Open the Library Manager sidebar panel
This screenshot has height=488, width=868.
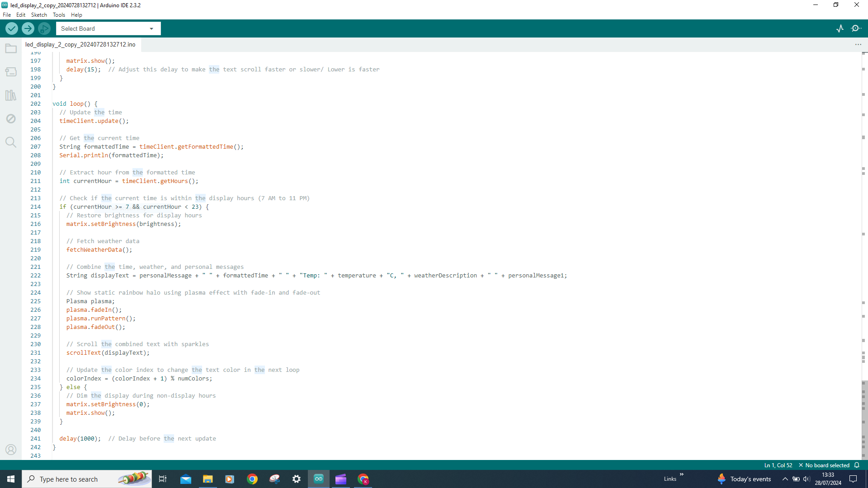click(11, 95)
